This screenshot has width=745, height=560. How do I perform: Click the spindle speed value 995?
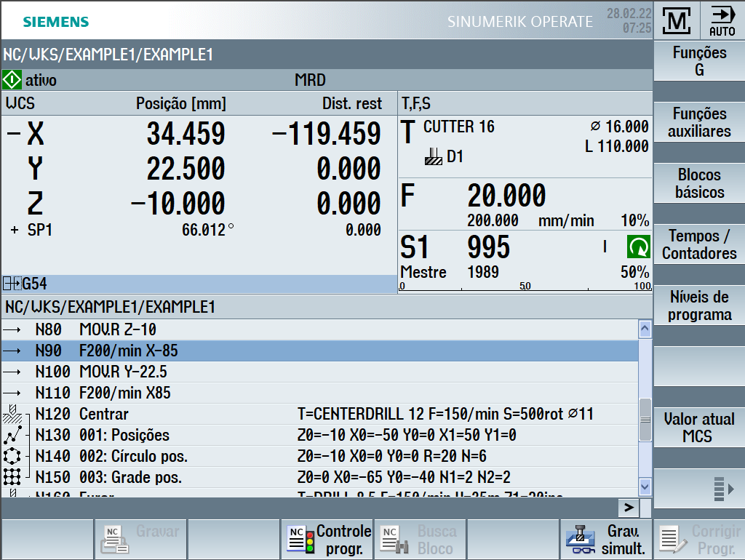pos(488,247)
